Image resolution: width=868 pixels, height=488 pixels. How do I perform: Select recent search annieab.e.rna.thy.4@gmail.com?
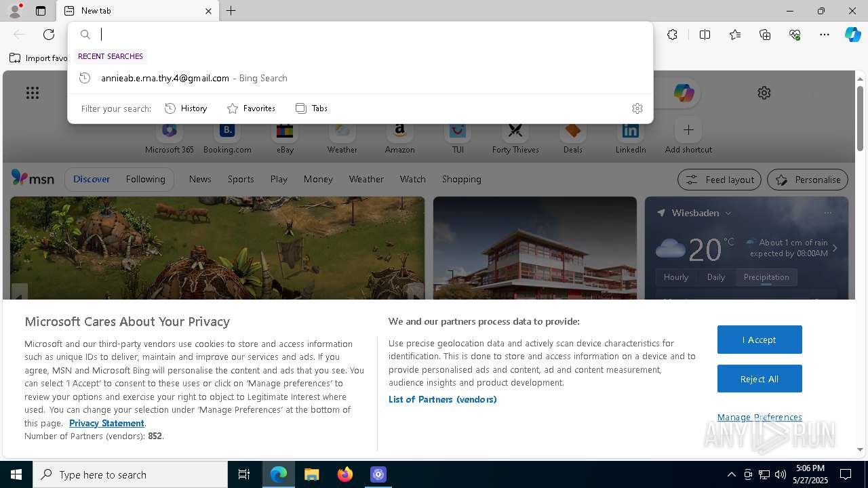[x=360, y=78]
